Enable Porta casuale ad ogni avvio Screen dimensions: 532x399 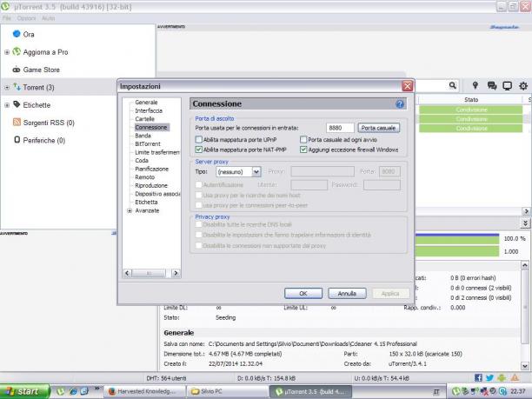[303, 139]
